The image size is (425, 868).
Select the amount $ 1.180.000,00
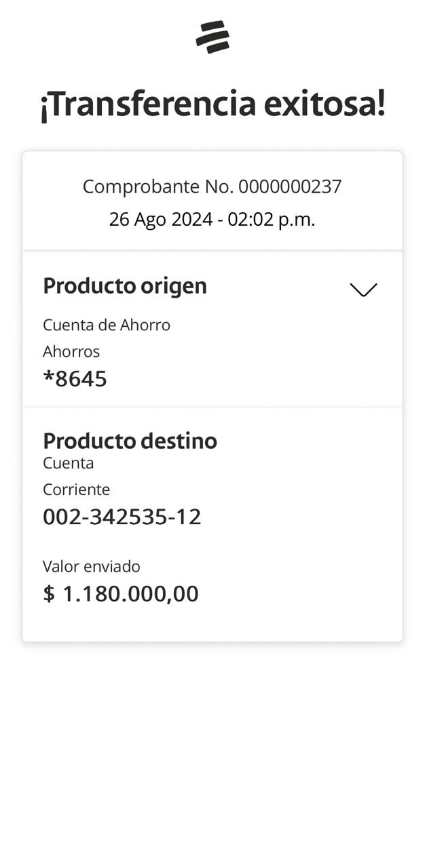[121, 594]
